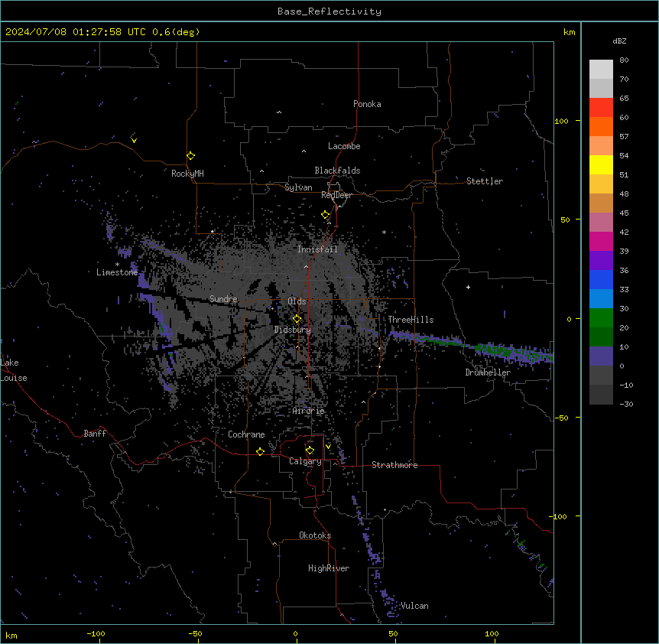Screen dimensions: 659x644
Task: Select the Cochrane town label
Action: point(246,434)
